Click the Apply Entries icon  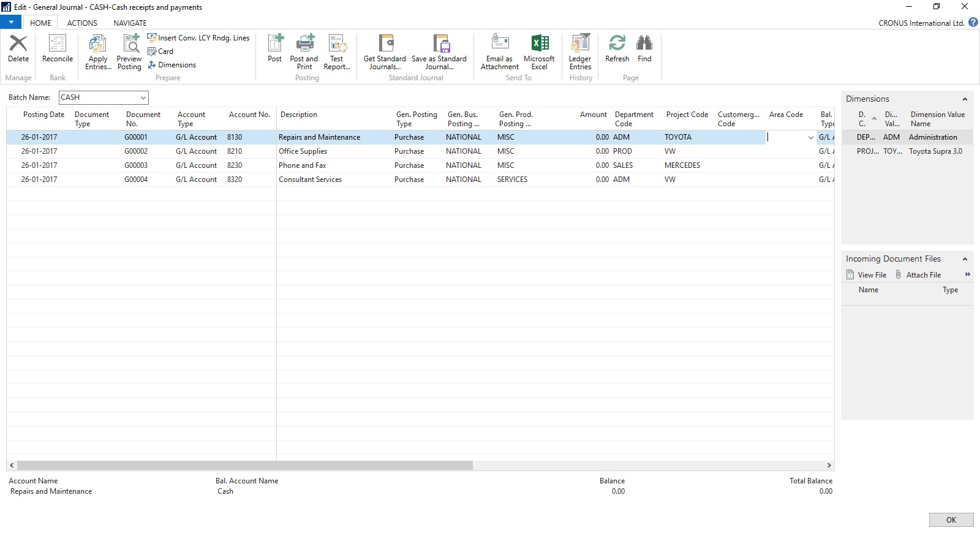click(98, 44)
